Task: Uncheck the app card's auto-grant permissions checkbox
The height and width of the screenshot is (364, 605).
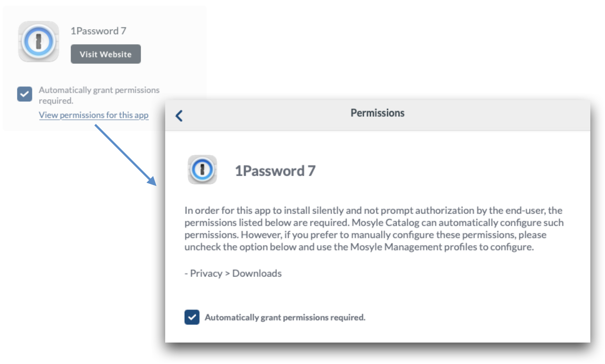Action: [x=25, y=94]
